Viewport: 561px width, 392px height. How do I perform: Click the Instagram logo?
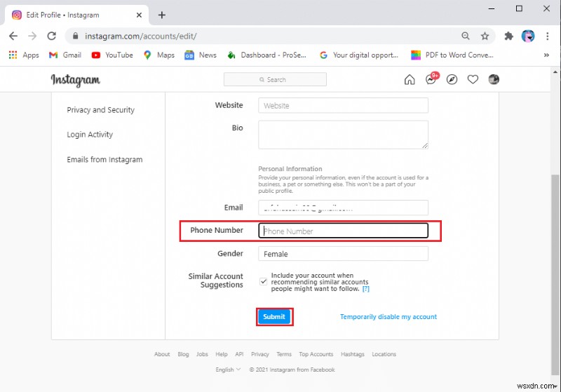tap(75, 80)
